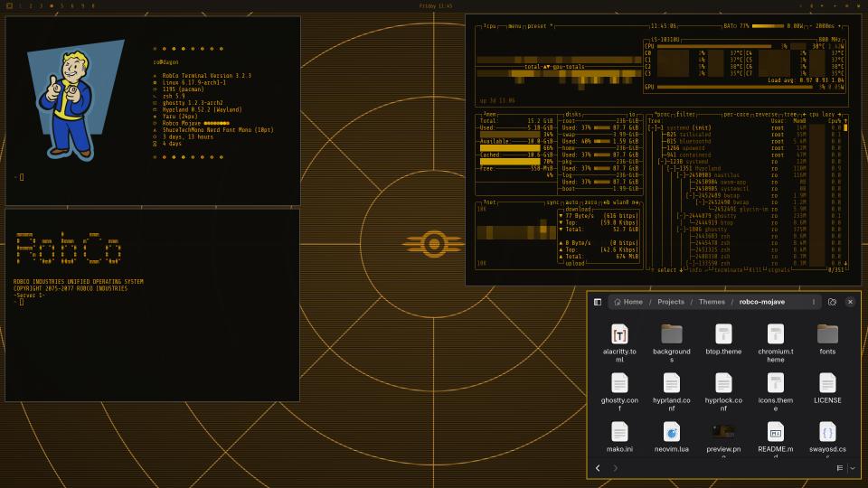The image size is (868, 488).
Task: Toggle reverse sorting in btop proc panel
Action: 766,115
